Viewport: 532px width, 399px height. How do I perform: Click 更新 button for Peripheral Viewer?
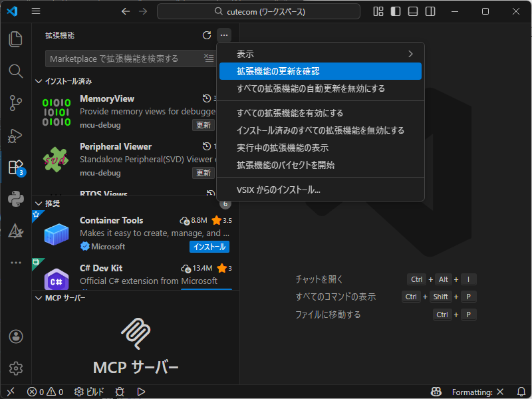(203, 173)
